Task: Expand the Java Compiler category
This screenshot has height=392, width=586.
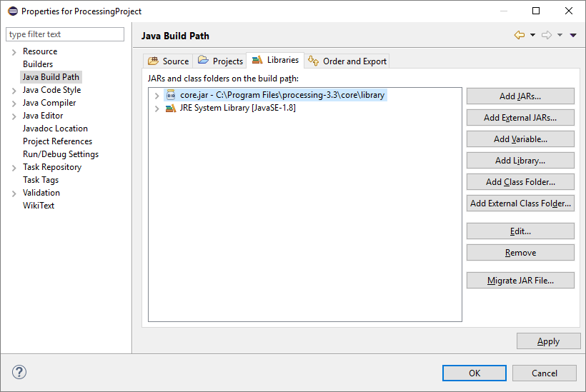Action: click(14, 104)
